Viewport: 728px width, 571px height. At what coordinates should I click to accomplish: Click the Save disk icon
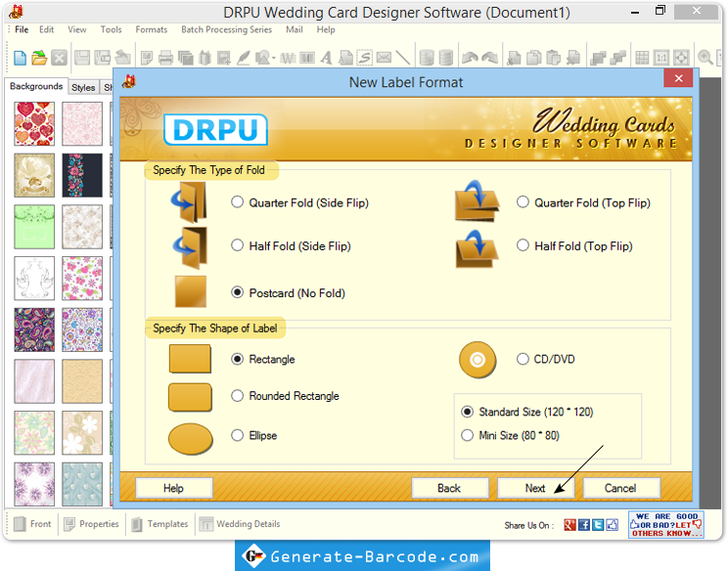pyautogui.click(x=82, y=58)
